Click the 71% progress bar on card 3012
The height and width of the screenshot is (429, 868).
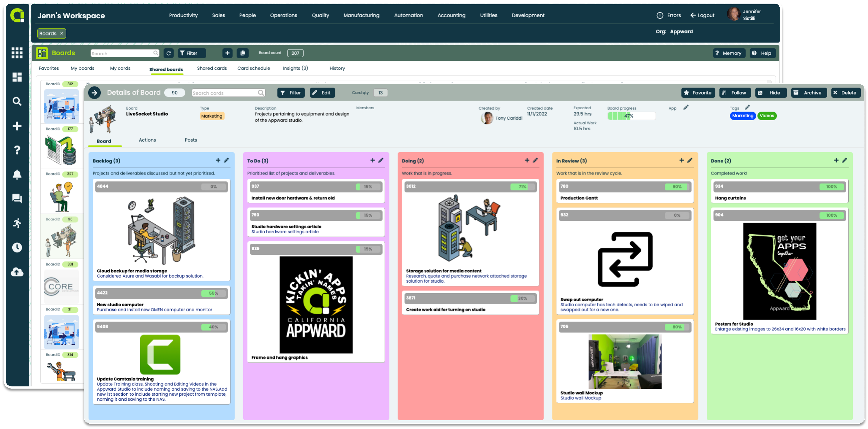click(x=523, y=187)
